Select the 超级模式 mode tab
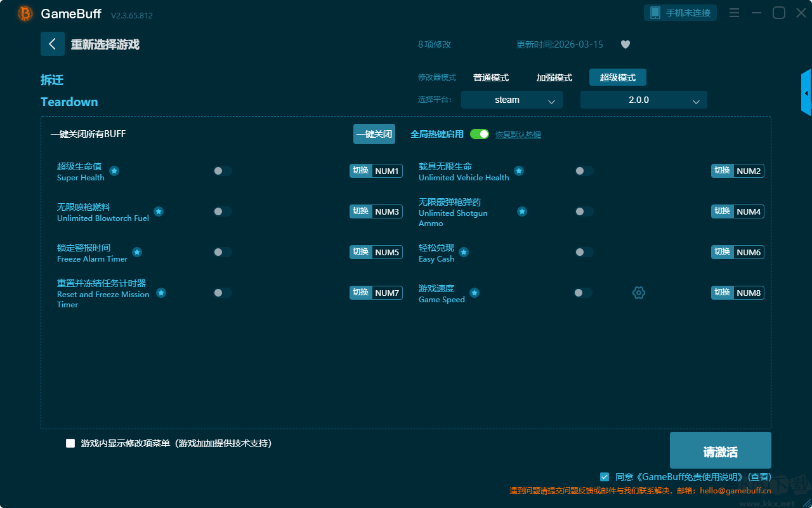This screenshot has width=812, height=508. [618, 77]
